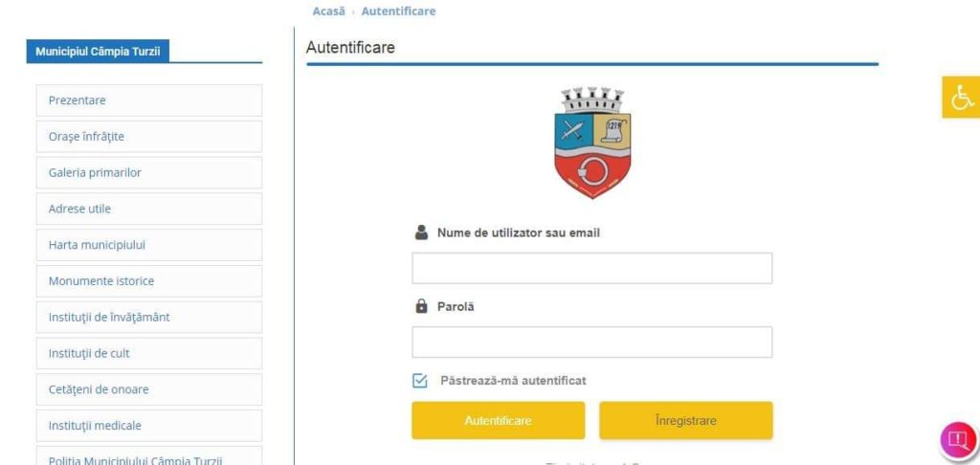Open the pink chat widget icon

coord(957,441)
